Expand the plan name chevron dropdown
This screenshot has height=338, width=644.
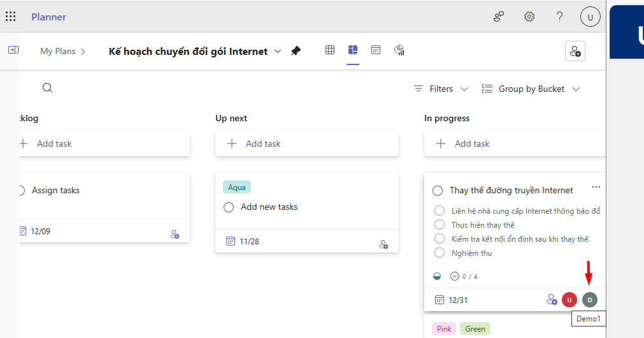[x=278, y=51]
